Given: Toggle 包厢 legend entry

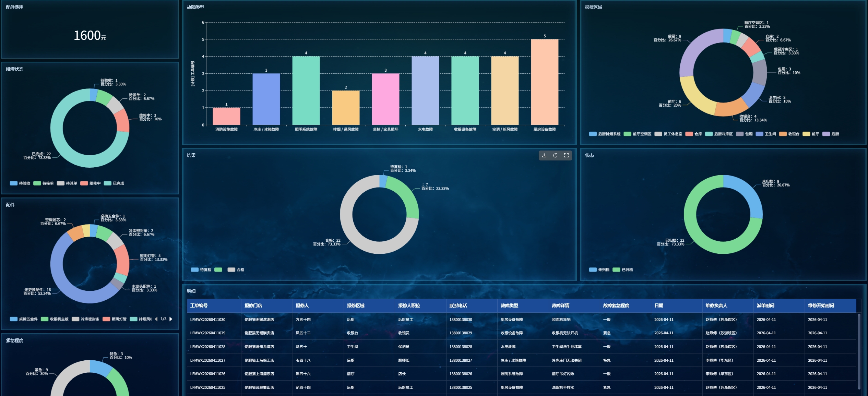Looking at the screenshot, I should click(x=744, y=134).
